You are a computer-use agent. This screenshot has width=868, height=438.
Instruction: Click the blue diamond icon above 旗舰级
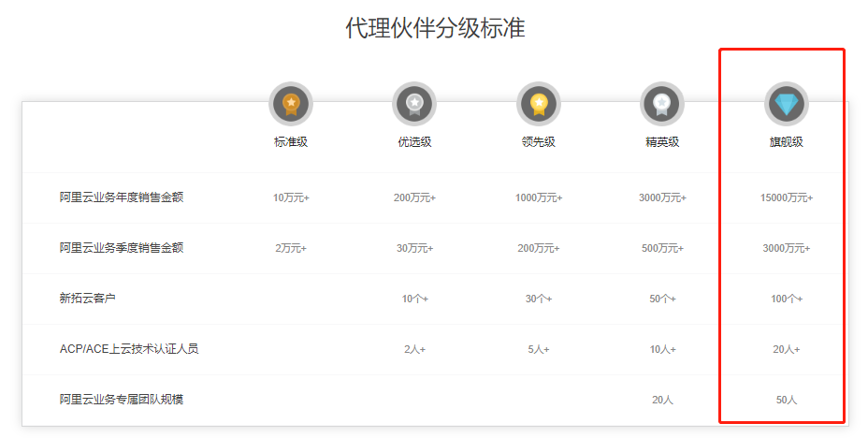(x=786, y=104)
